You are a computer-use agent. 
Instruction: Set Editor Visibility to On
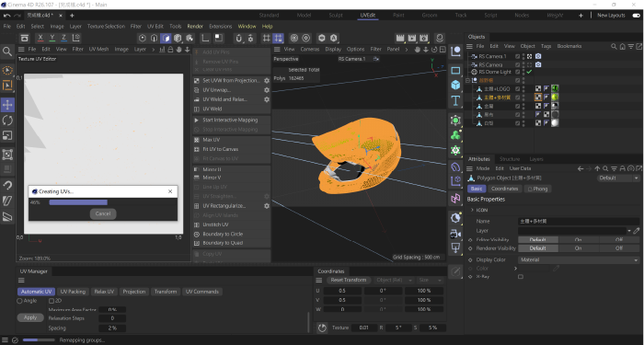coord(578,240)
